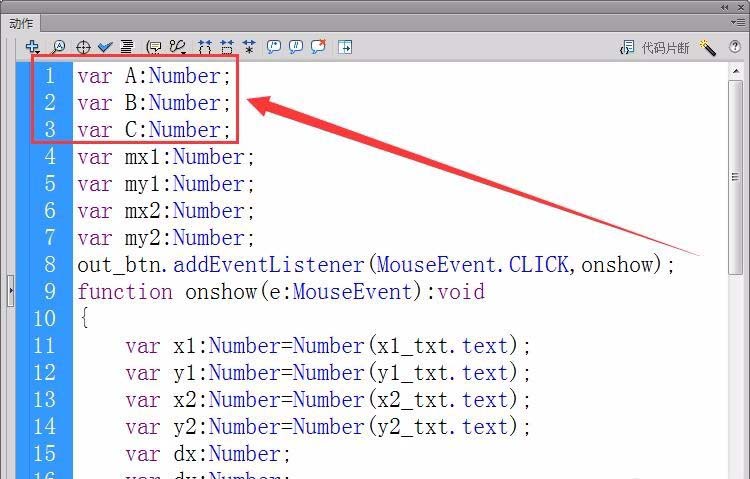Click the vertical scrollbar thumb
The height and width of the screenshot is (479, 750).
[736, 177]
